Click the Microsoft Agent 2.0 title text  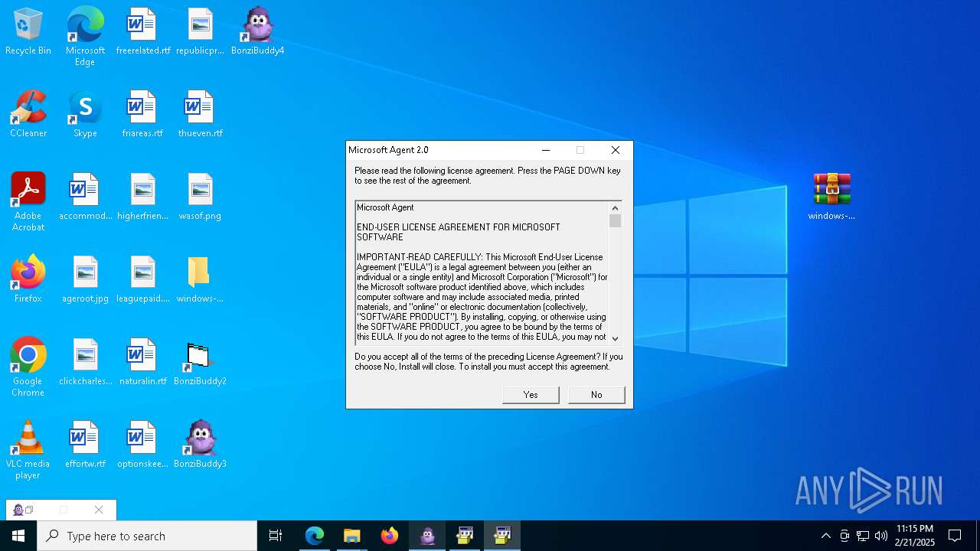pos(388,150)
